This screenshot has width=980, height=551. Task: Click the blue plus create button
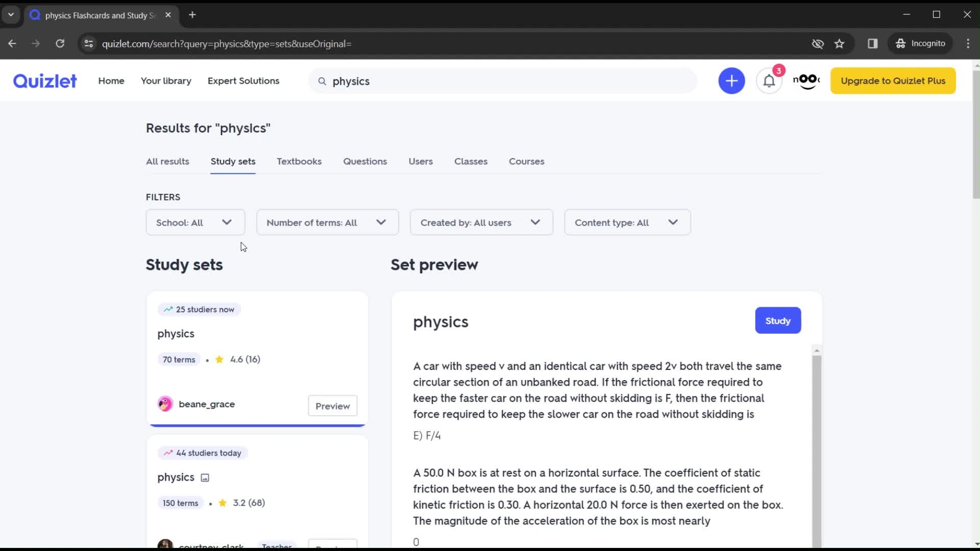coord(731,81)
